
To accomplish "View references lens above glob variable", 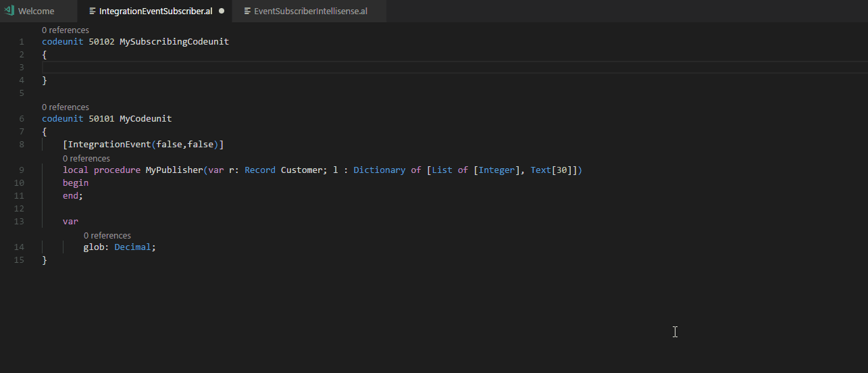I will tap(107, 236).
